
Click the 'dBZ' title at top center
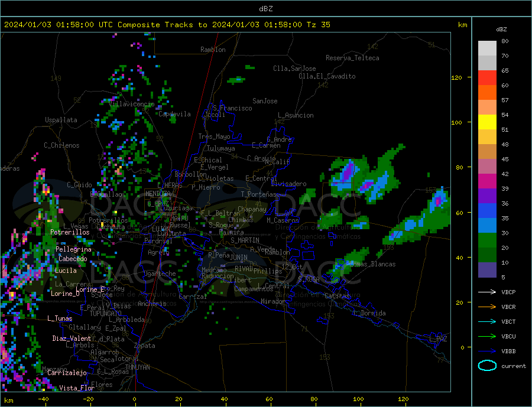(x=265, y=9)
